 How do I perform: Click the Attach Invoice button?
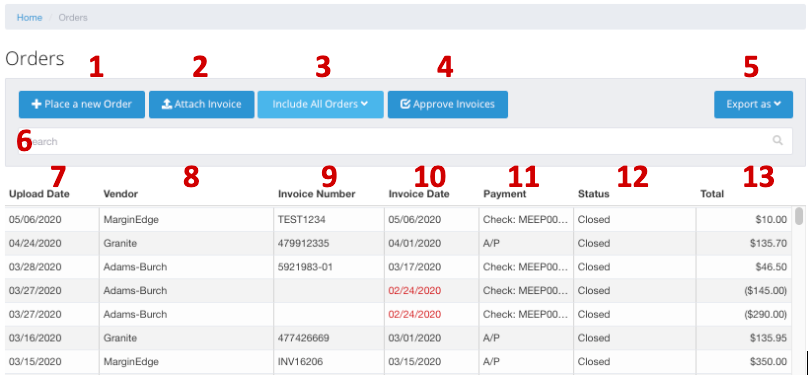click(x=201, y=105)
